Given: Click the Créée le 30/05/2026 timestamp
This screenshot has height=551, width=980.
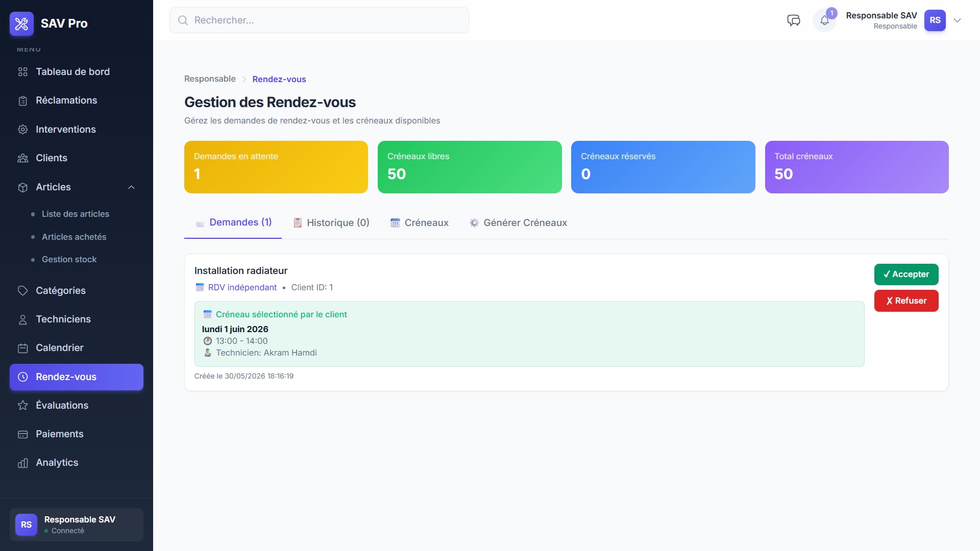Looking at the screenshot, I should pyautogui.click(x=244, y=377).
